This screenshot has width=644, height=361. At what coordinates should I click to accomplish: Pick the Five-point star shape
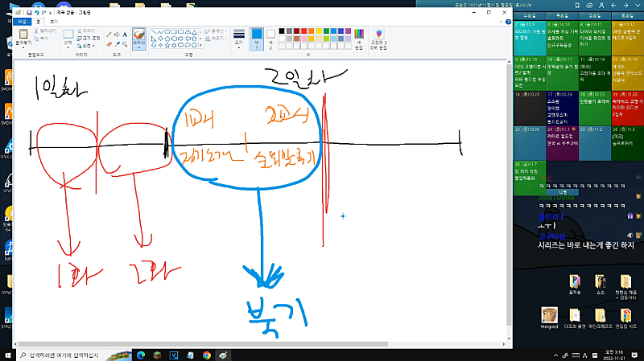click(167, 45)
